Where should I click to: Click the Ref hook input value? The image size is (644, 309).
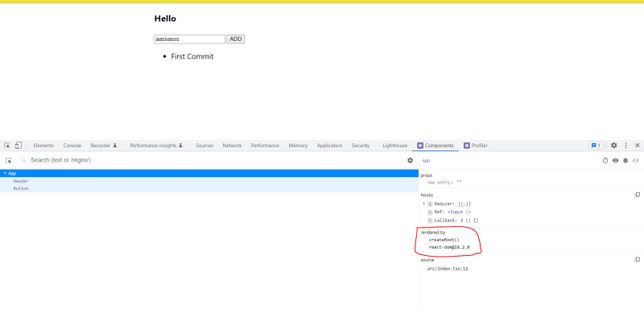pos(459,212)
